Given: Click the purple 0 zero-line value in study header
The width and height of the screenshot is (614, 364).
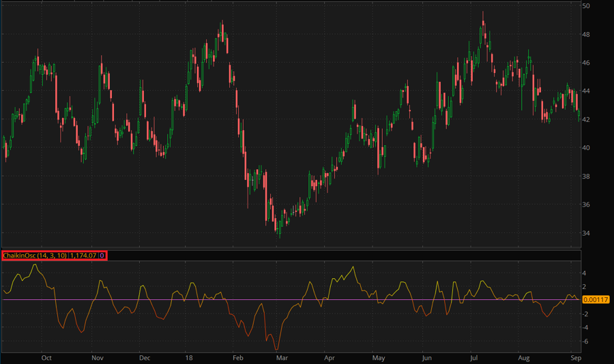Looking at the screenshot, I should 102,256.
